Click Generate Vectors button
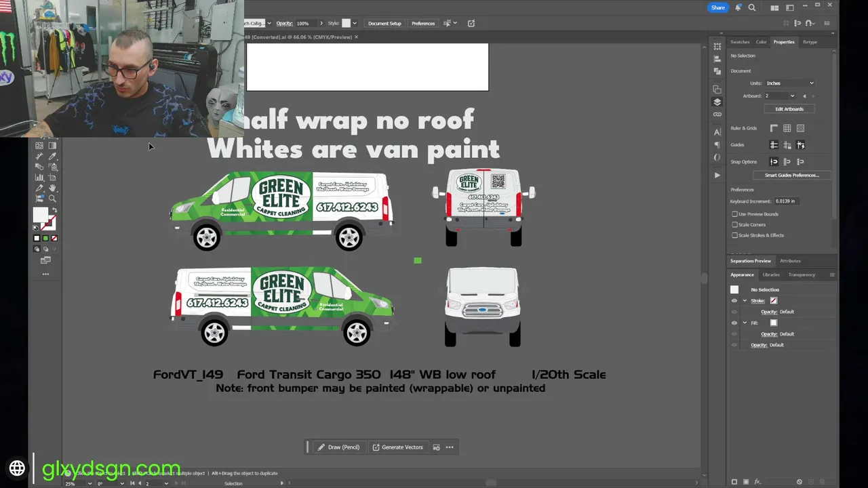 [397, 447]
